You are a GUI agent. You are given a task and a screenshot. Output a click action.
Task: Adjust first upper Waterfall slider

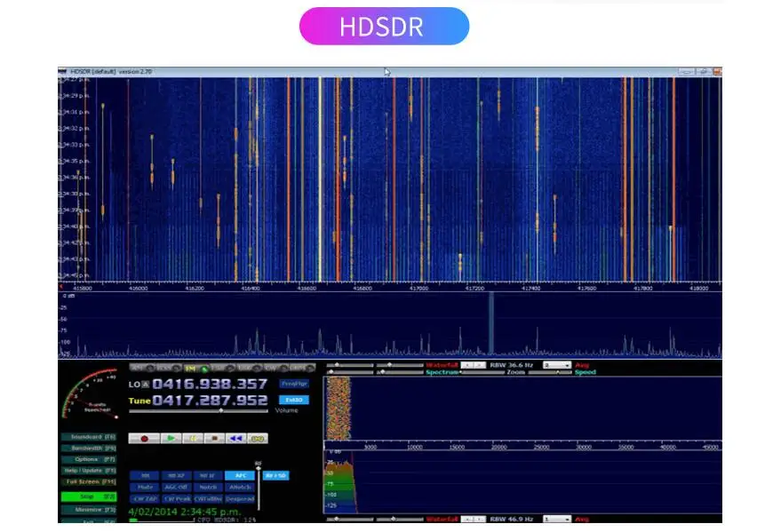tap(350, 365)
